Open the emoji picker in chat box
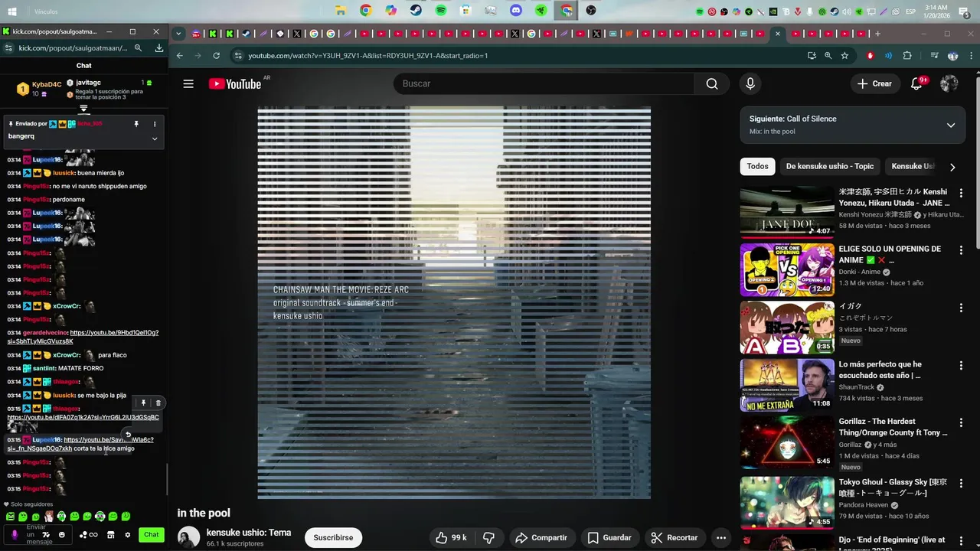 tap(62, 535)
